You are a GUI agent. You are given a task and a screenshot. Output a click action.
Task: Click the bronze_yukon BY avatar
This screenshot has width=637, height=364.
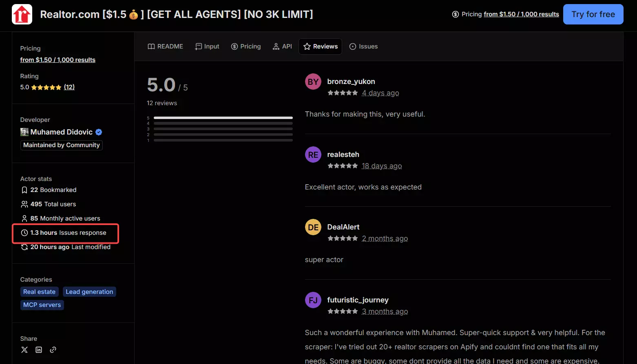point(313,82)
